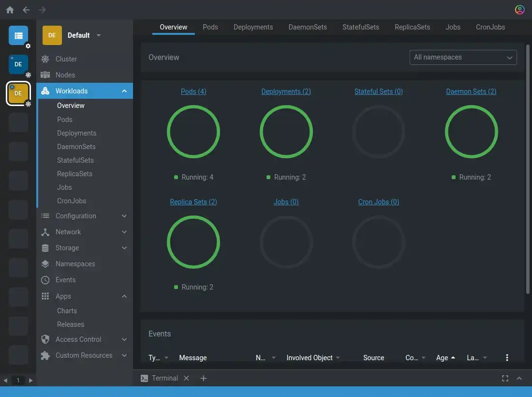Expand the Access Control section
This screenshot has width=532, height=397.
[124, 339]
